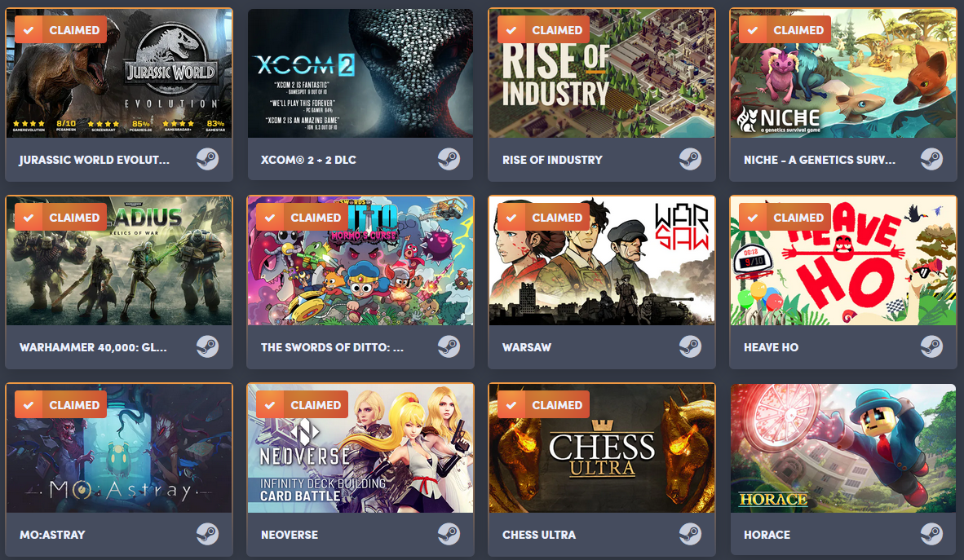
Task: Click the Steam icon beside Heave Ho title
Action: pyautogui.click(x=931, y=346)
